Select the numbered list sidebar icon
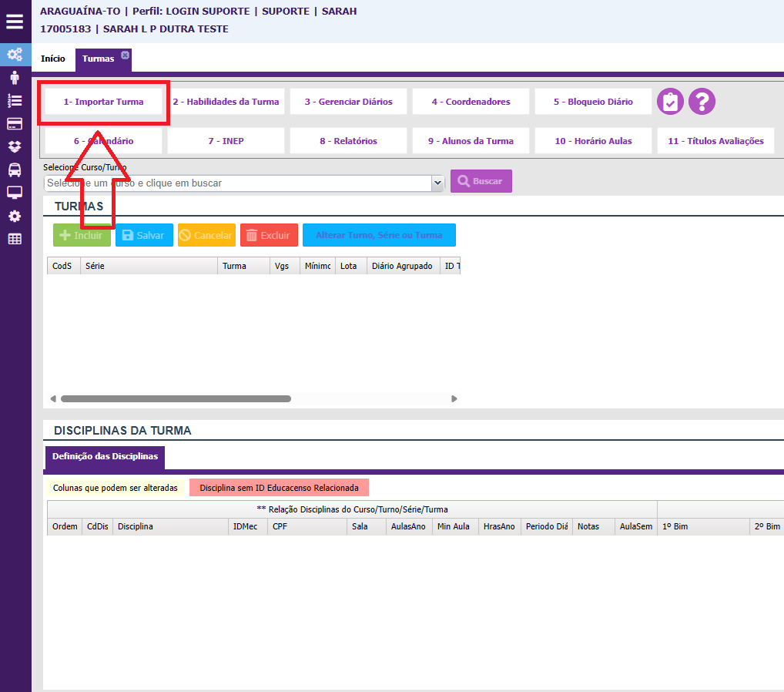Image resolution: width=784 pixels, height=692 pixels. pos(15,101)
